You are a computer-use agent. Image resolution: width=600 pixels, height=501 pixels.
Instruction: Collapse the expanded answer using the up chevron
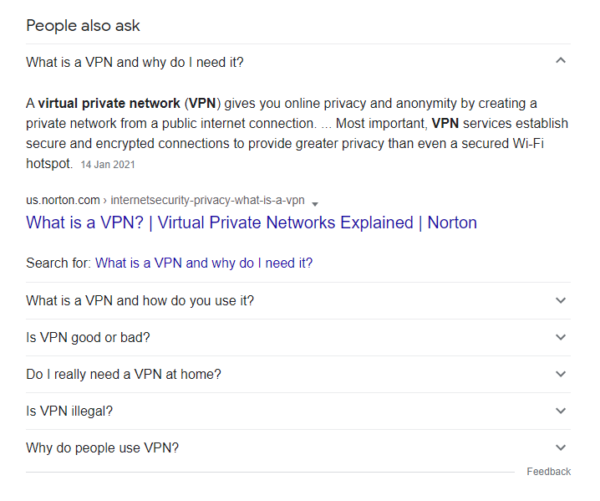click(x=560, y=60)
